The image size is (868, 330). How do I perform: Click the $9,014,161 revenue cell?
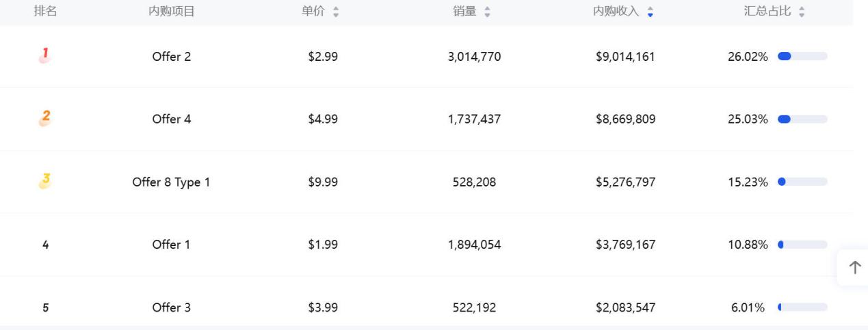tap(625, 57)
